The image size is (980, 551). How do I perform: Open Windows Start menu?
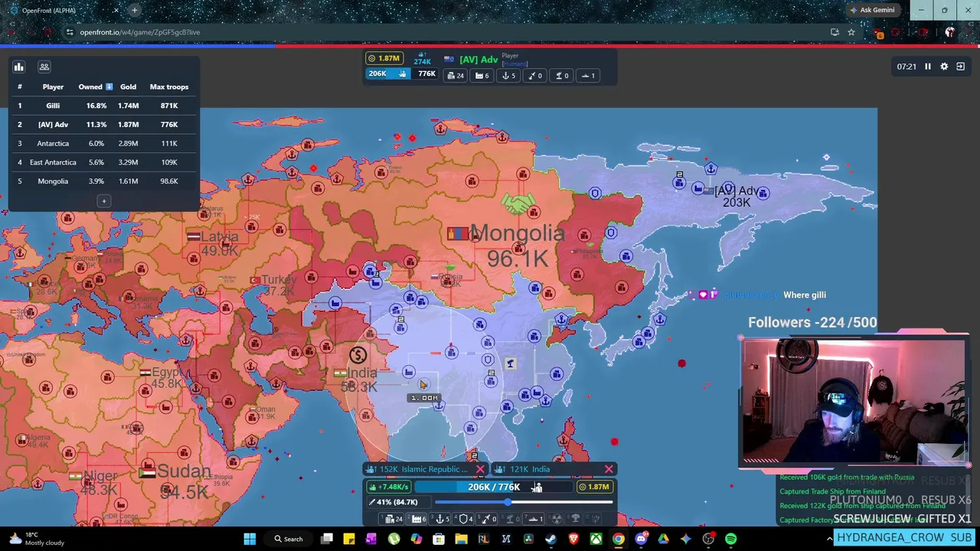pyautogui.click(x=250, y=539)
